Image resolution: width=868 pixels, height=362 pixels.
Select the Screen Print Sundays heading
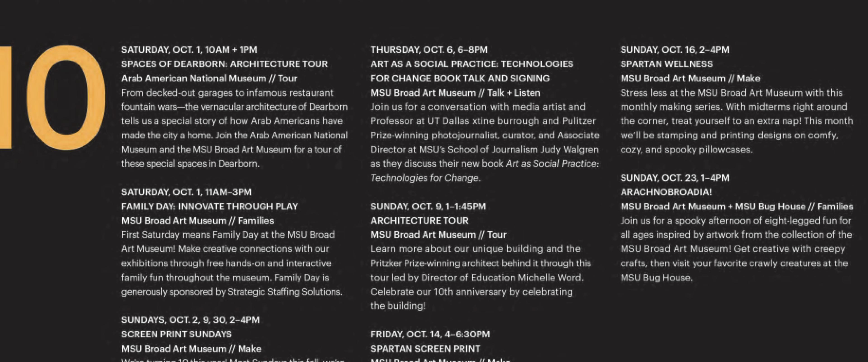pyautogui.click(x=177, y=334)
